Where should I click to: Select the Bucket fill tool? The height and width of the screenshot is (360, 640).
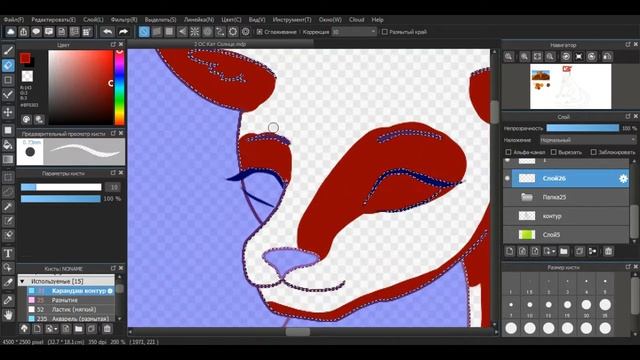tap(8, 145)
